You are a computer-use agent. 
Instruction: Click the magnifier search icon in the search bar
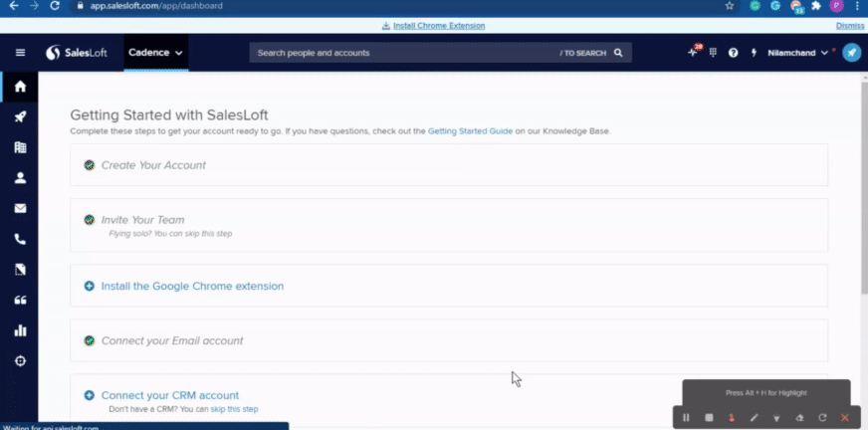pos(618,53)
